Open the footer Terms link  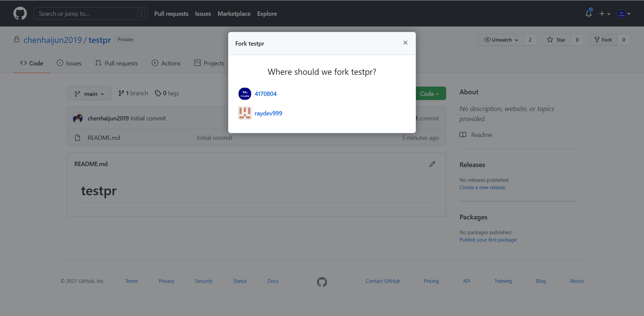click(x=131, y=281)
